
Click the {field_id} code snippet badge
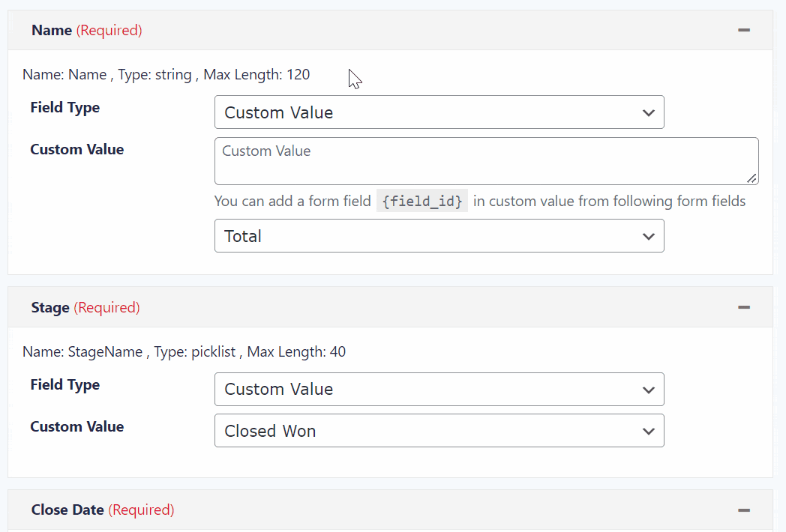[421, 201]
